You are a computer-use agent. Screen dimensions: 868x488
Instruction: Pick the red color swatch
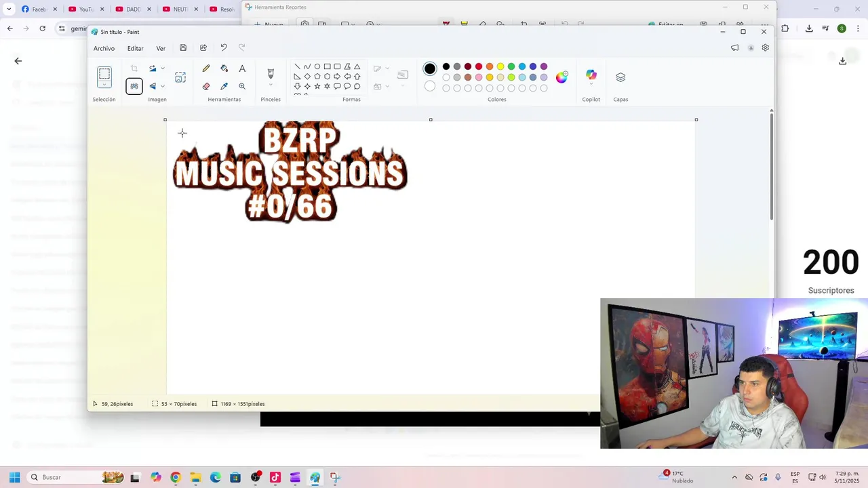point(479,66)
